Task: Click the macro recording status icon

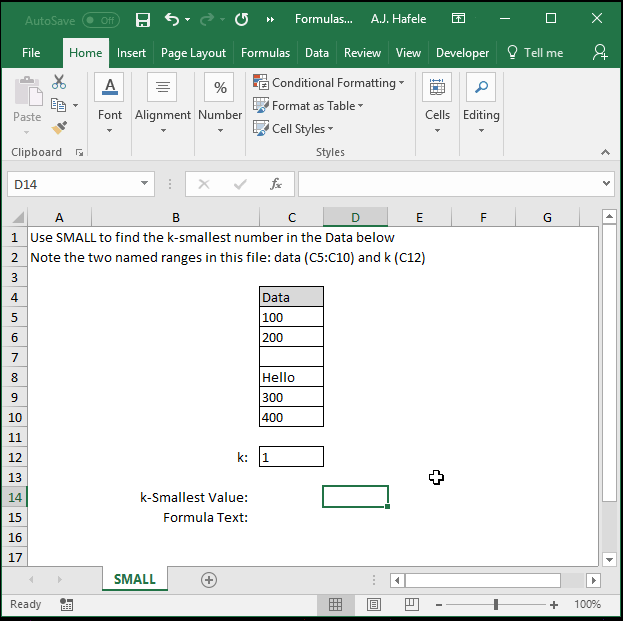Action: click(66, 604)
